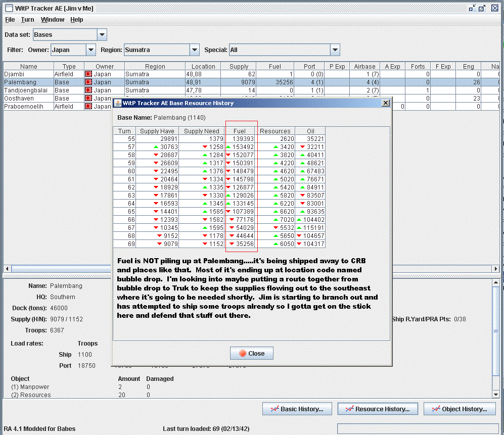The image size is (504, 435).
Task: Click left arrow of horizontal table scrollbar
Action: pyautogui.click(x=7, y=269)
